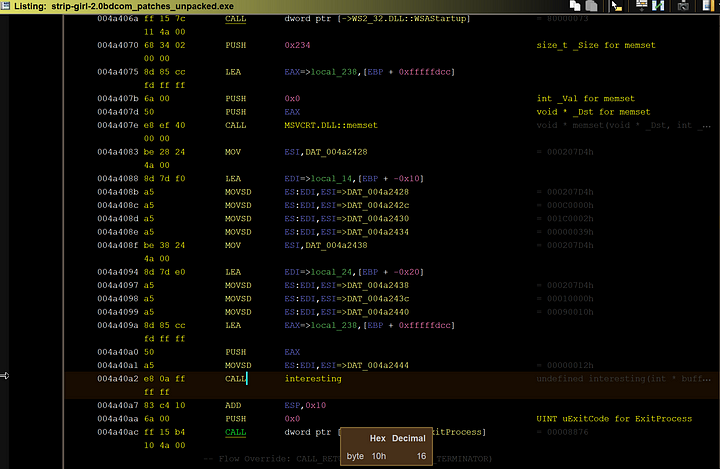Select the 0x234 PUSH operand
Image resolution: width=720 pixels, height=469 pixels.
(297, 45)
